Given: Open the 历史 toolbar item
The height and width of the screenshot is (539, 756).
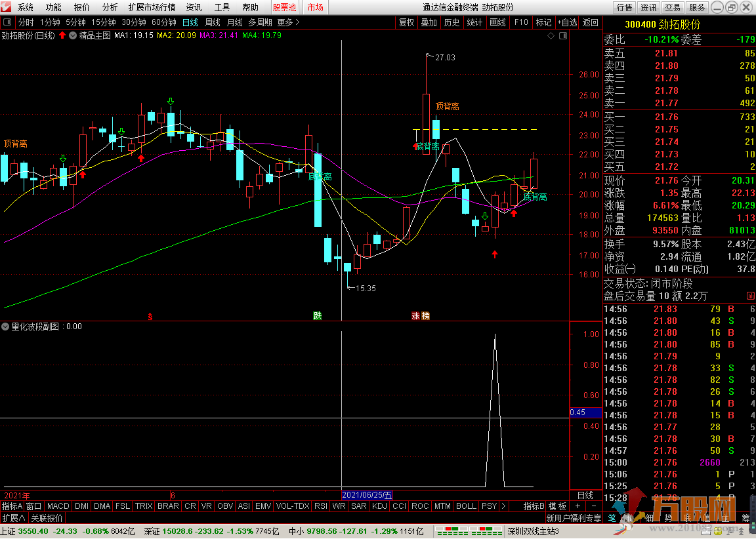Looking at the screenshot, I should click(451, 22).
